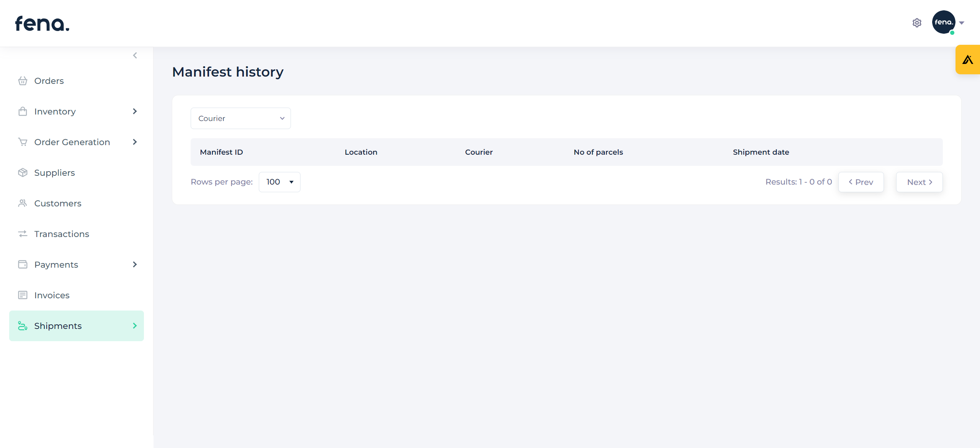Open the Courier filter dropdown
This screenshot has height=448, width=980.
tap(240, 118)
